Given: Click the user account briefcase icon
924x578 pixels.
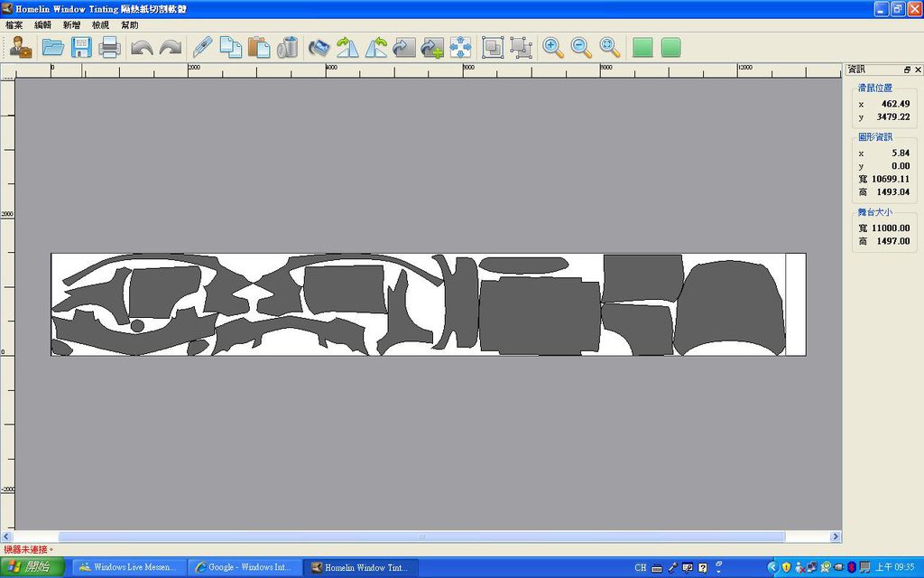Looking at the screenshot, I should (x=22, y=47).
